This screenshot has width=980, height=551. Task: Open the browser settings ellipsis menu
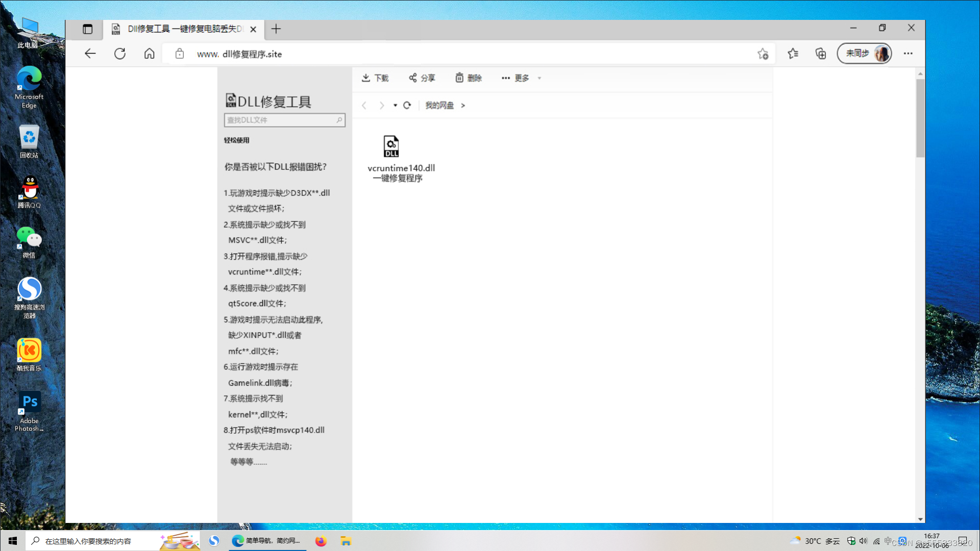click(x=908, y=54)
